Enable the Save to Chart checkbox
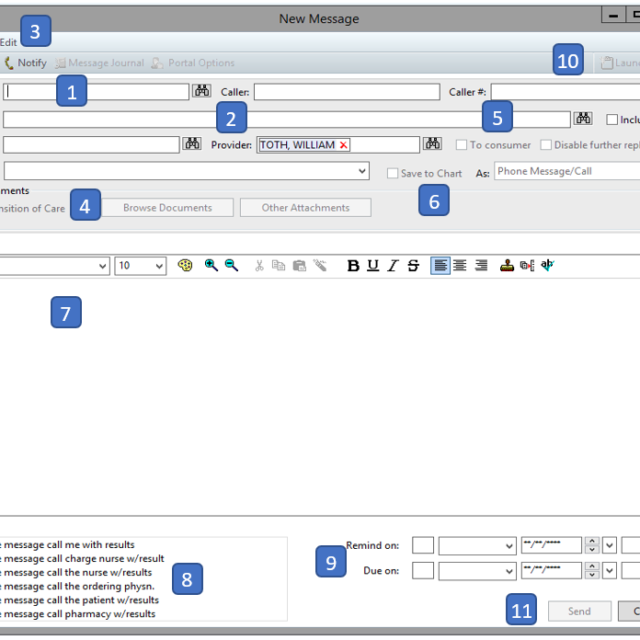This screenshot has height=640, width=640. point(392,173)
